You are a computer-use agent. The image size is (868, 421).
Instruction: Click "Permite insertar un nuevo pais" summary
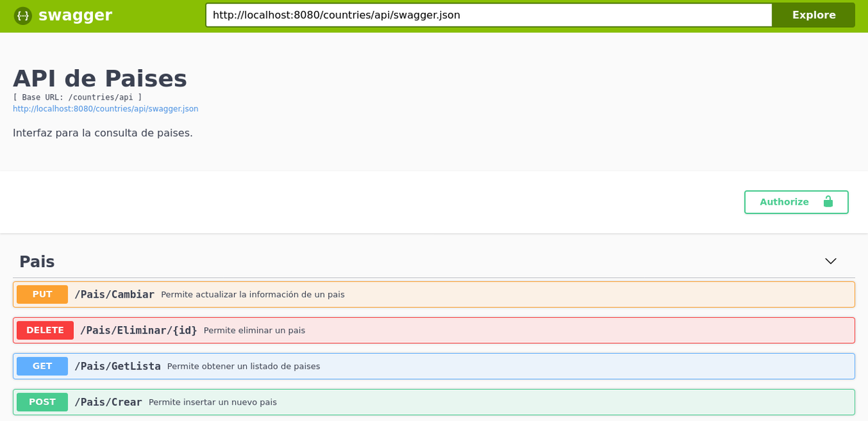[x=213, y=402]
